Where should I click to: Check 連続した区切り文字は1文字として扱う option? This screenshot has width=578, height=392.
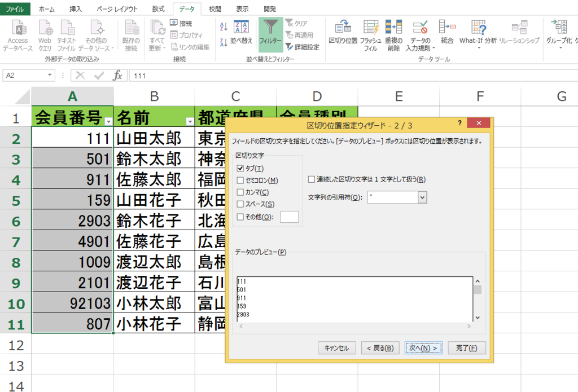point(312,179)
